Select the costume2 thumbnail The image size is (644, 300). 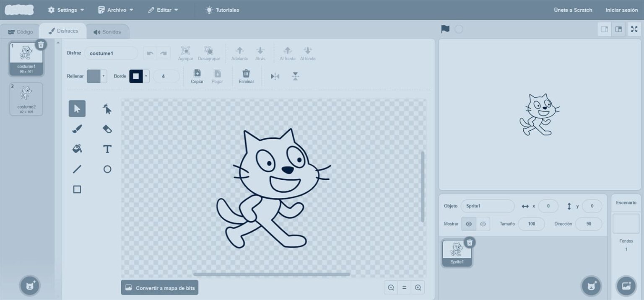coord(26,99)
